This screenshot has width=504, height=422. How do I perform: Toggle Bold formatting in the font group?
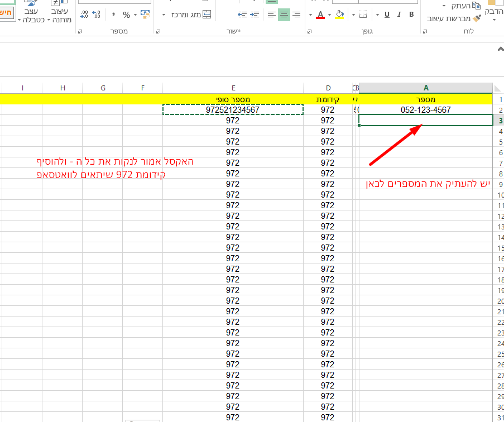click(x=411, y=15)
